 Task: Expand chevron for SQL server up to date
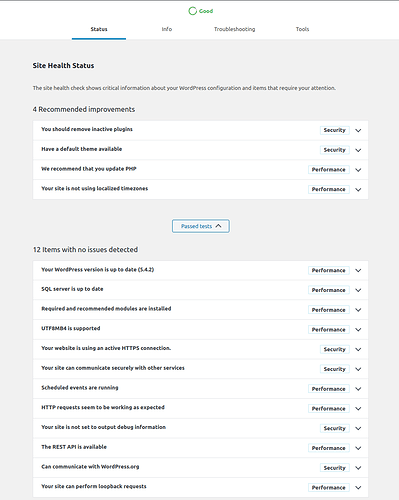click(x=358, y=290)
